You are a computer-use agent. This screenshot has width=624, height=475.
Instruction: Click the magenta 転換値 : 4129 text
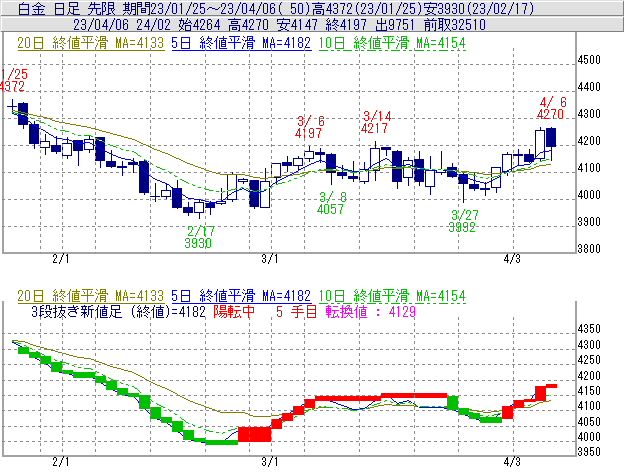tap(370, 311)
